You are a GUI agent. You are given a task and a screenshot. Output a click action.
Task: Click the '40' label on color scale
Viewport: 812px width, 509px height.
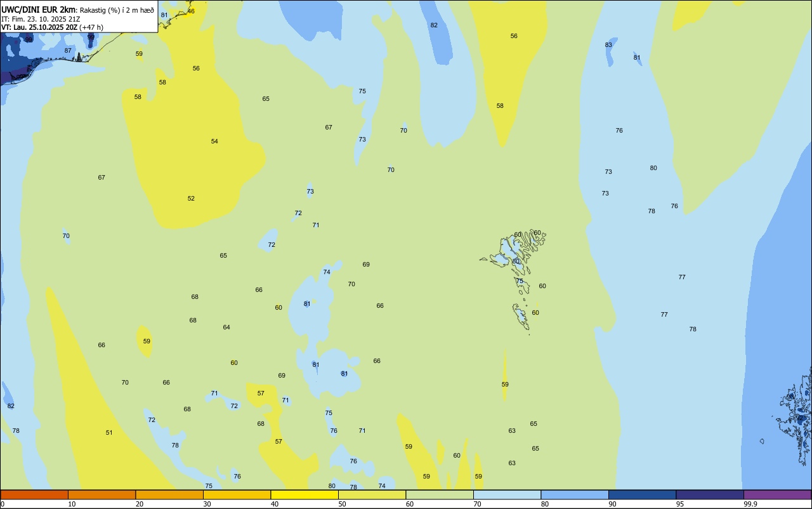tap(275, 504)
